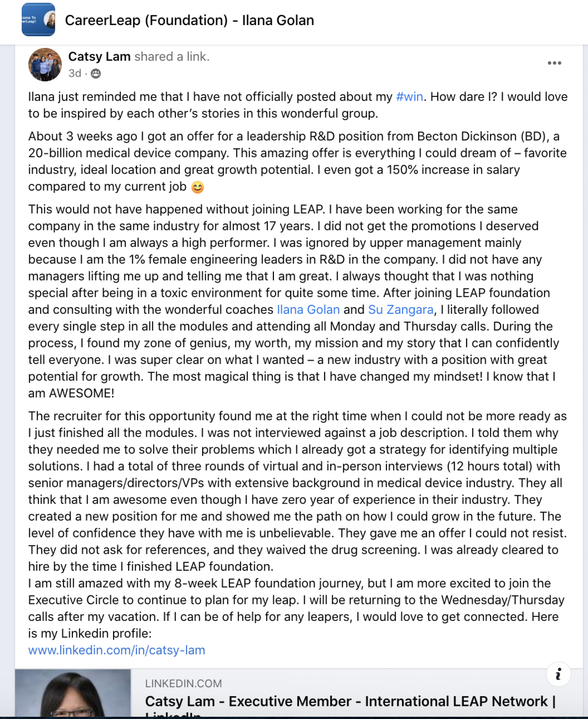The image size is (588, 719).
Task: Click the LINKEDIN.COM source label
Action: pos(183,683)
